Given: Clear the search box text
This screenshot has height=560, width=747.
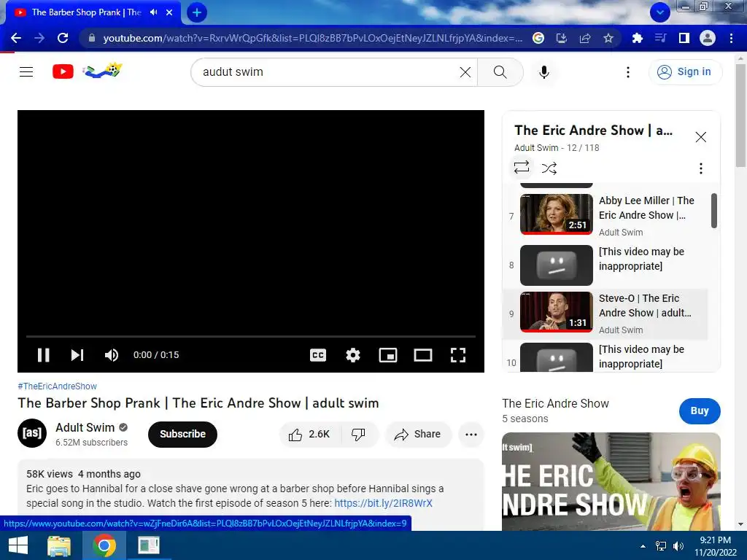Looking at the screenshot, I should [465, 72].
